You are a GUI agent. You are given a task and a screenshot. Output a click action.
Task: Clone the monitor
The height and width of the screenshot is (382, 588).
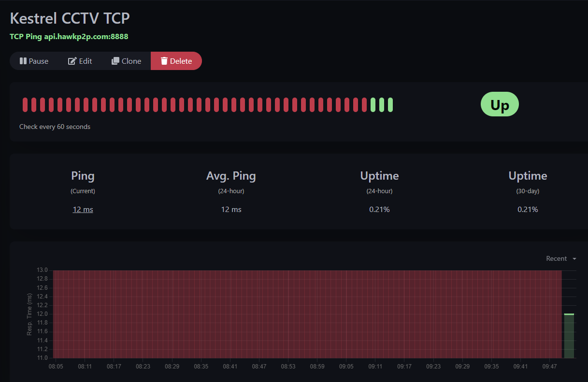click(x=127, y=61)
